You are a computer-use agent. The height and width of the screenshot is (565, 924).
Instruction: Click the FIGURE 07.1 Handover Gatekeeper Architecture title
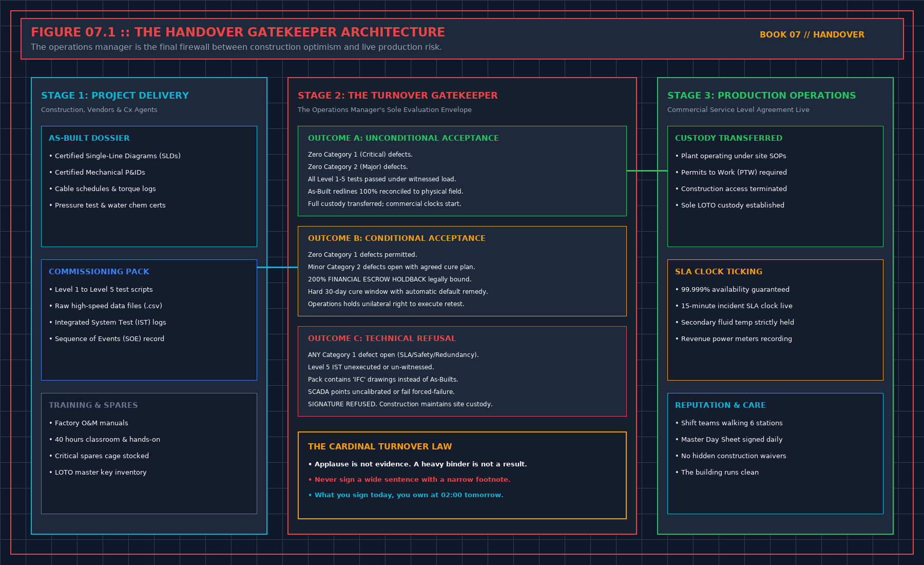[238, 32]
